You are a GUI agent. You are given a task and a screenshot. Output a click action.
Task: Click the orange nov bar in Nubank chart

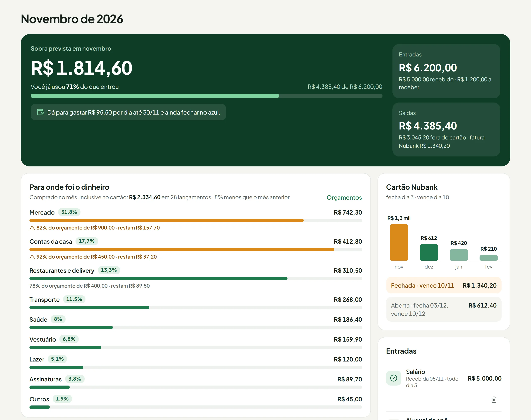click(x=399, y=242)
